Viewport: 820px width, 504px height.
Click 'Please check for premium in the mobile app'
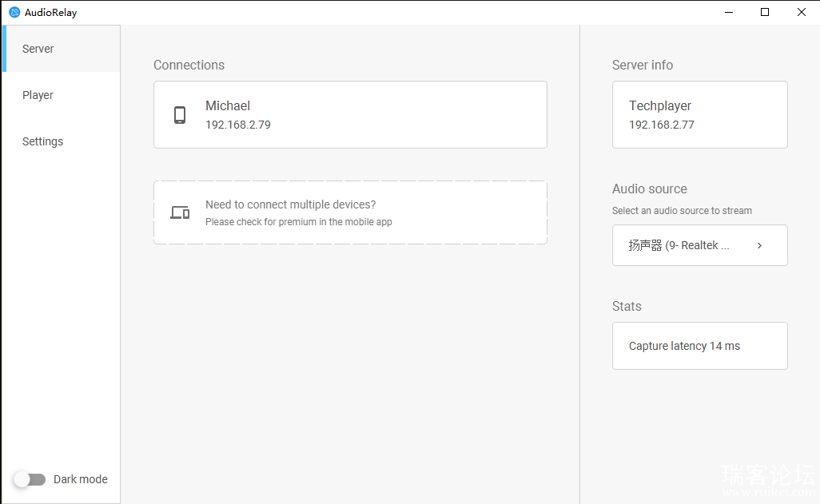[x=299, y=222]
